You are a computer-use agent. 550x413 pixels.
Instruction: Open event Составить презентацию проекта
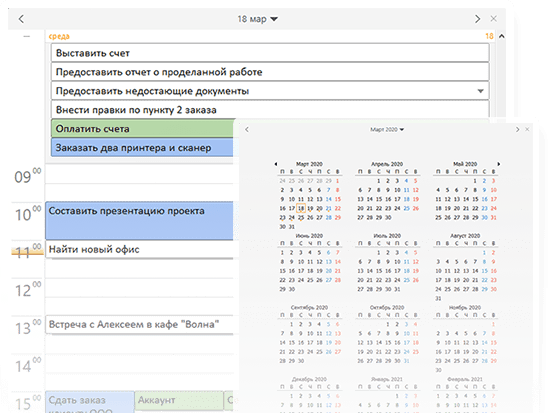click(140, 221)
